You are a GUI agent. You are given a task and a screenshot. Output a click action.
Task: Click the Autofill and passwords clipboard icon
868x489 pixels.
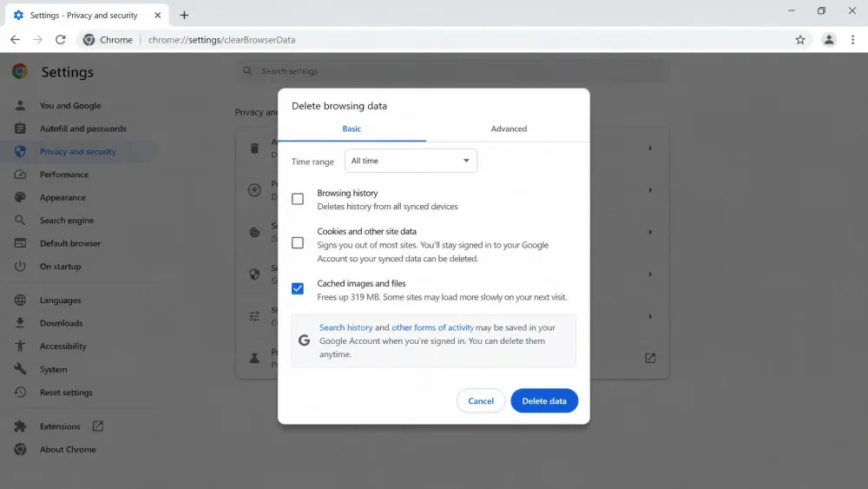point(20,129)
